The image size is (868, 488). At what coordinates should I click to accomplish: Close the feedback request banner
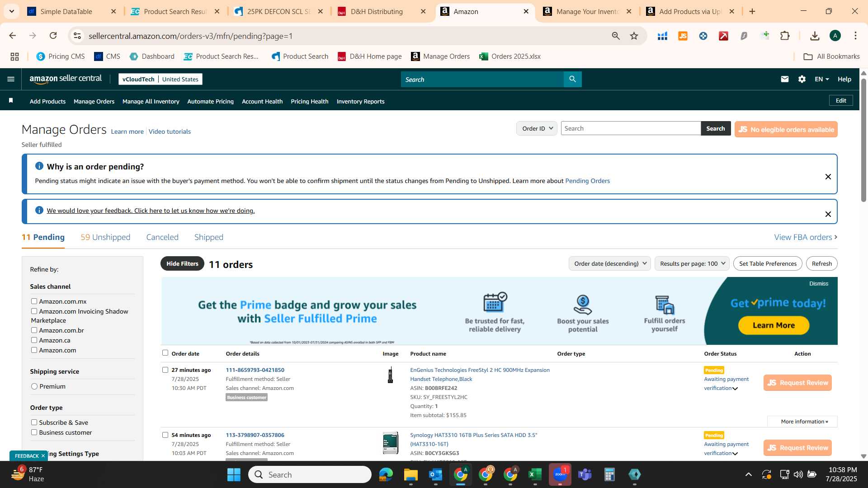click(x=828, y=214)
